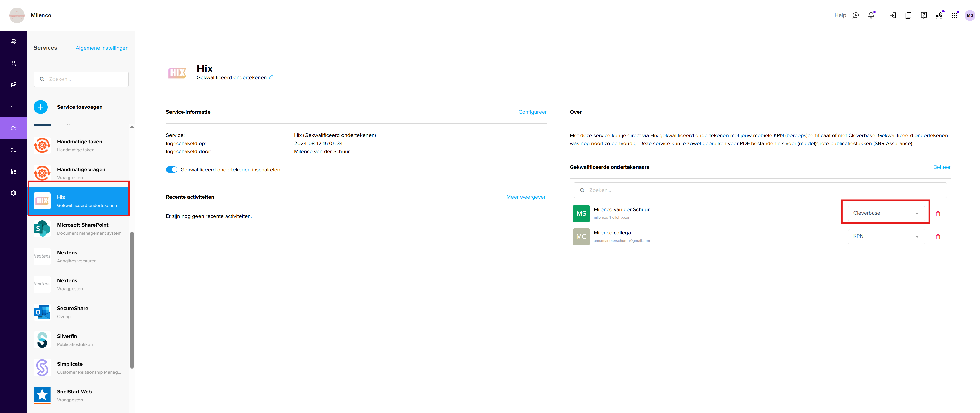
Task: Click the Configureer link
Action: [532, 112]
